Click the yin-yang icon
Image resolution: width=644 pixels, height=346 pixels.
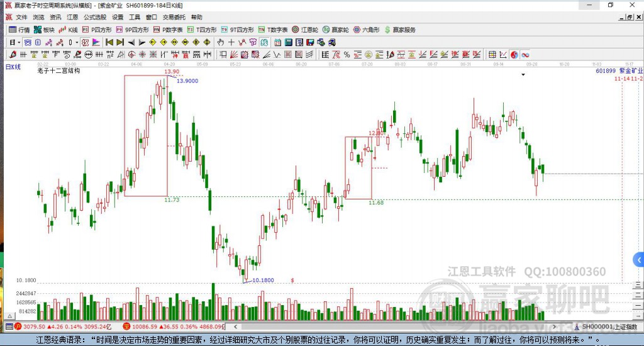tap(514, 55)
